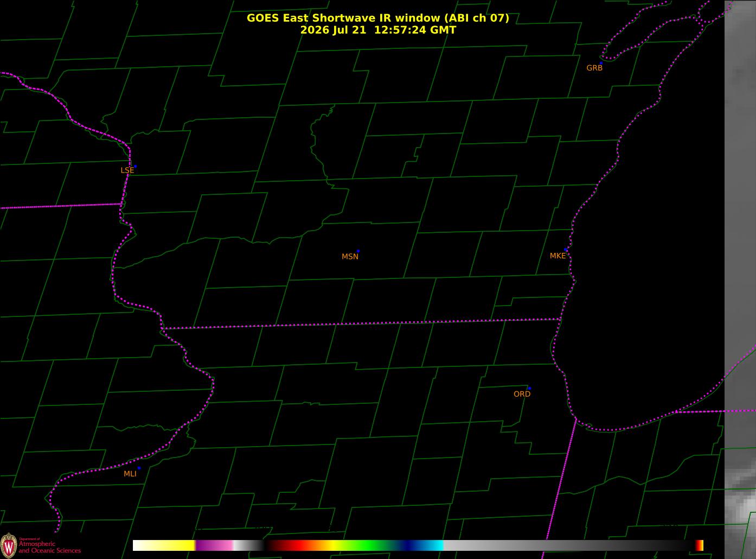This screenshot has height=559, width=756.
Task: Click the University of Wisconsin crest logo
Action: point(8,544)
